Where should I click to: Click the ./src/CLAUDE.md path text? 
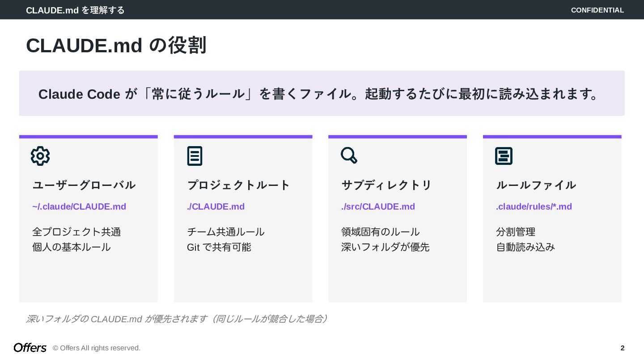tap(378, 206)
